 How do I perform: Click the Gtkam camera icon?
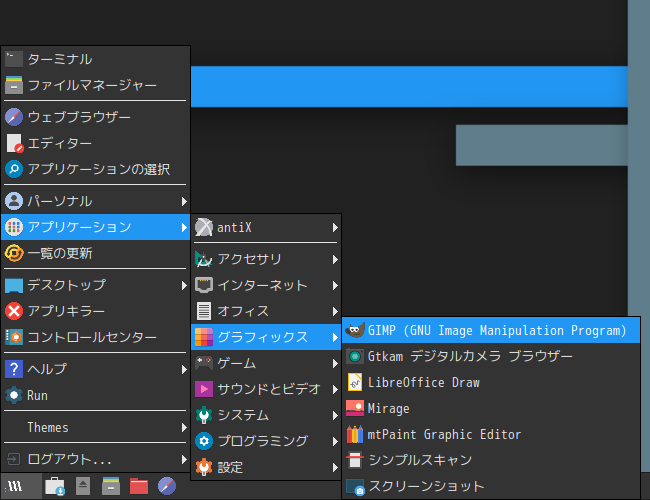[355, 357]
